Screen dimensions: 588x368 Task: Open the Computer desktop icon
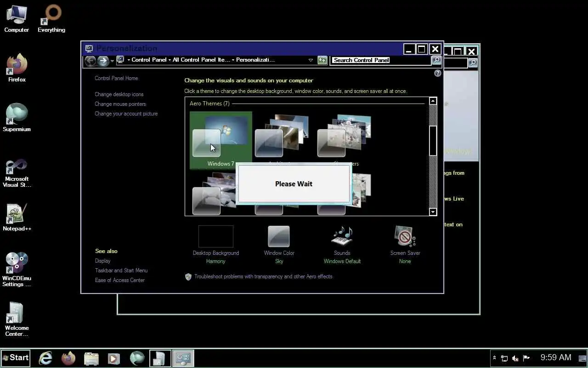[17, 19]
